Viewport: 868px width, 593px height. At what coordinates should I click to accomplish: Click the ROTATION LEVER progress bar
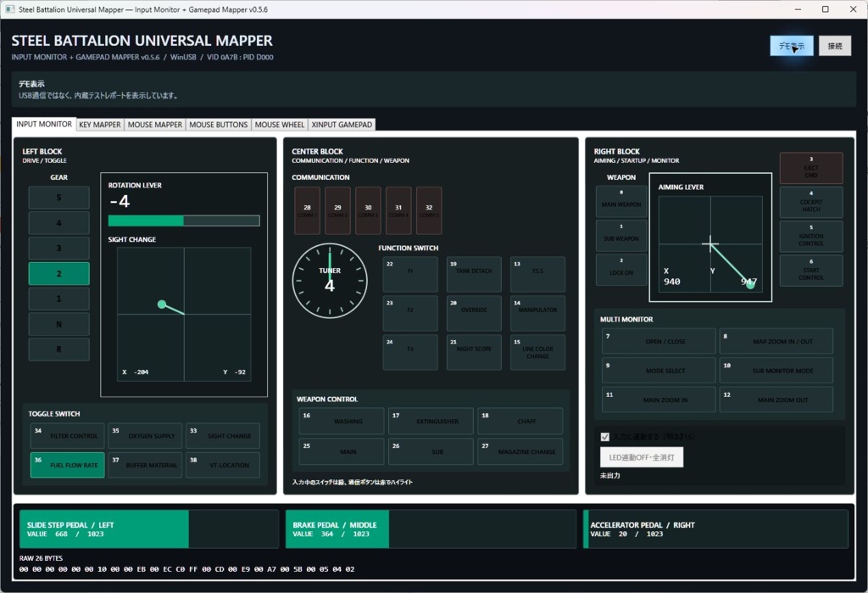click(x=184, y=221)
